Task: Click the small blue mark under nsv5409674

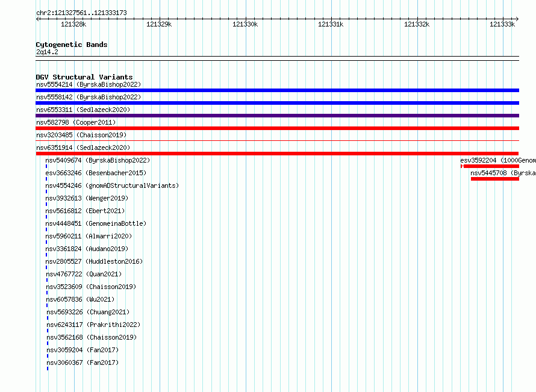Action: [46, 166]
